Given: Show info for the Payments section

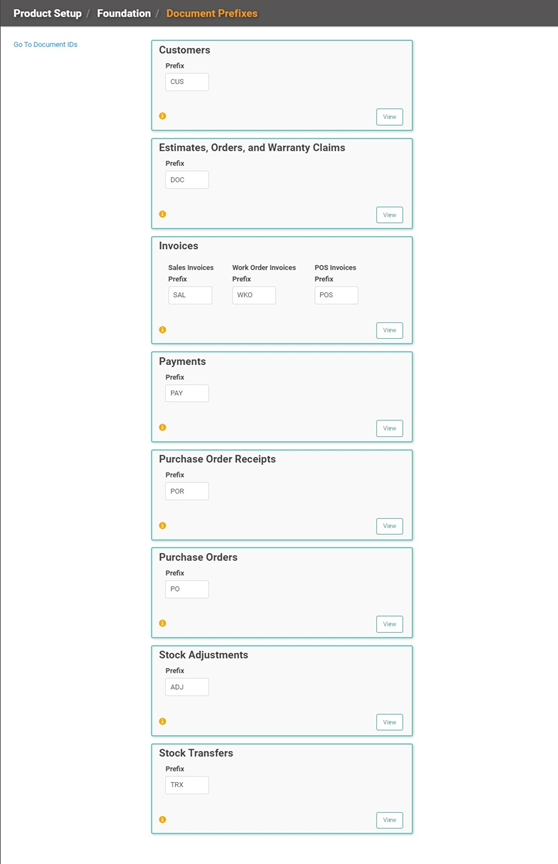Looking at the screenshot, I should (x=162, y=427).
